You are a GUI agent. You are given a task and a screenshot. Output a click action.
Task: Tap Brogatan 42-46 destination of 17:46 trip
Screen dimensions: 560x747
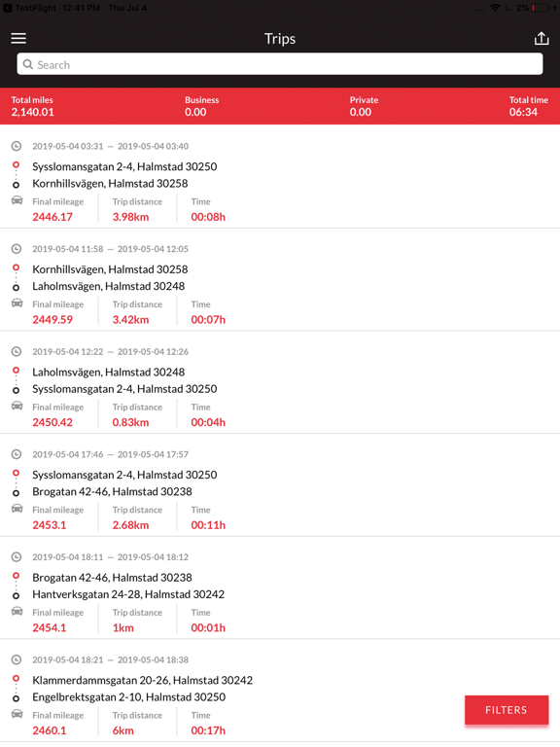(113, 491)
